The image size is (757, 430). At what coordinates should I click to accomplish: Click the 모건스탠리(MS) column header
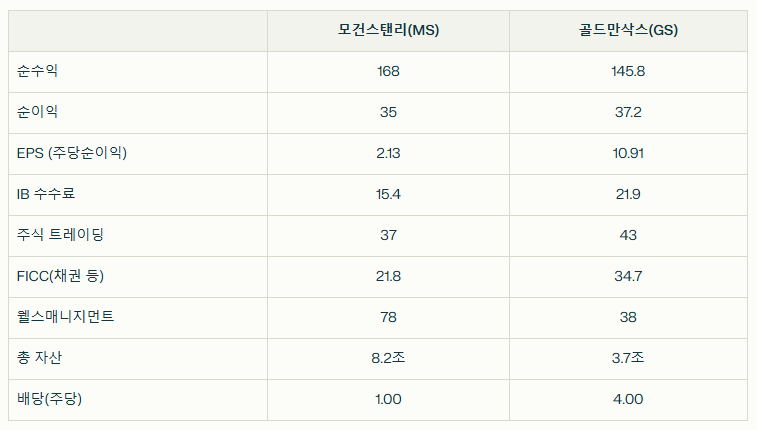(x=388, y=30)
